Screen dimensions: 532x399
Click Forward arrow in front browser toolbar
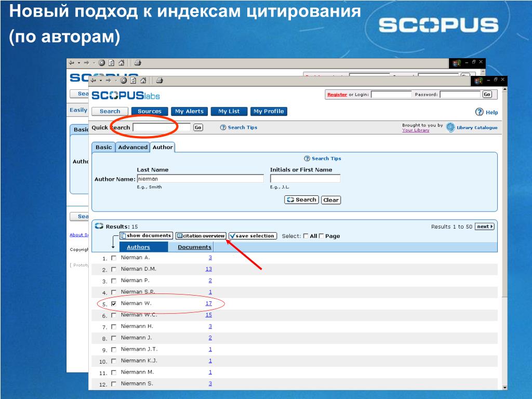[108, 81]
